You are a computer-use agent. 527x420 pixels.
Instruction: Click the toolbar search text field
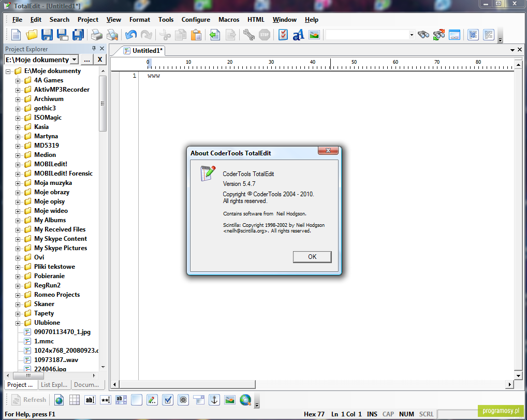click(x=368, y=35)
